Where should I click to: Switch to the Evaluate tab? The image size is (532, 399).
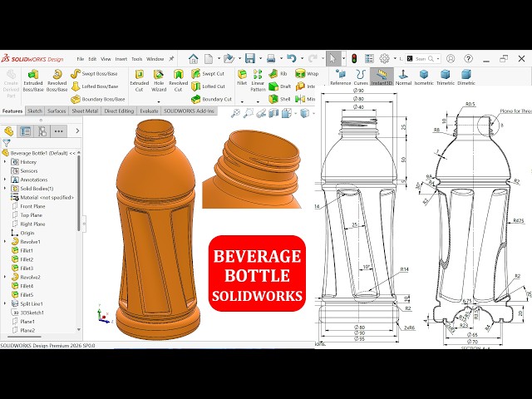point(149,111)
